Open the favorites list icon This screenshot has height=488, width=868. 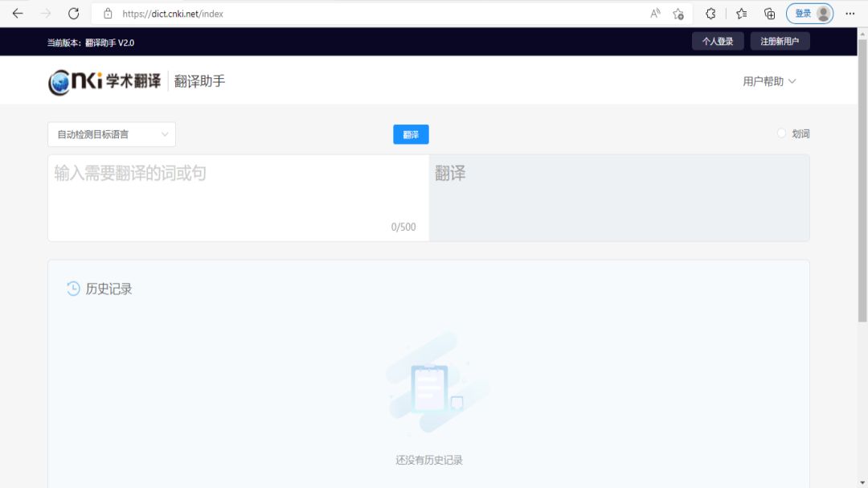pos(741,14)
